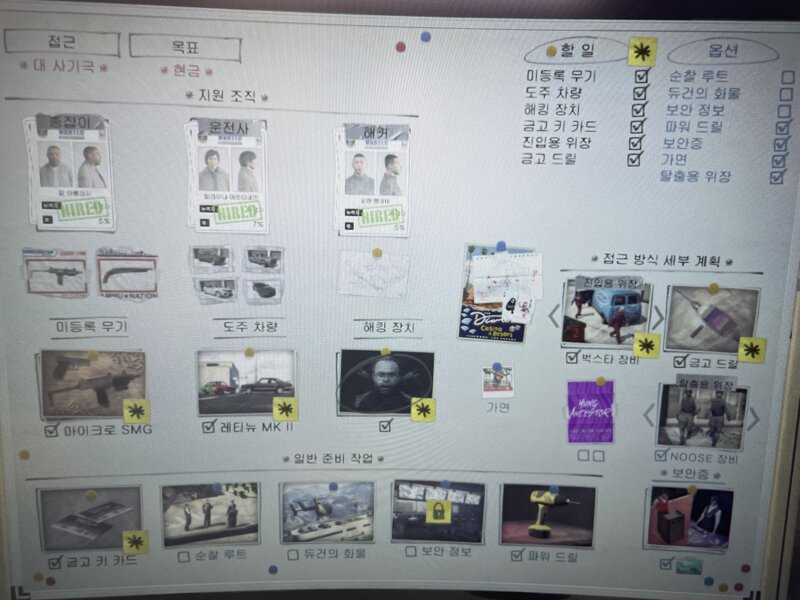Enable the 듀건의 화물 checkbox under photo
The image size is (800, 600).
(x=293, y=555)
